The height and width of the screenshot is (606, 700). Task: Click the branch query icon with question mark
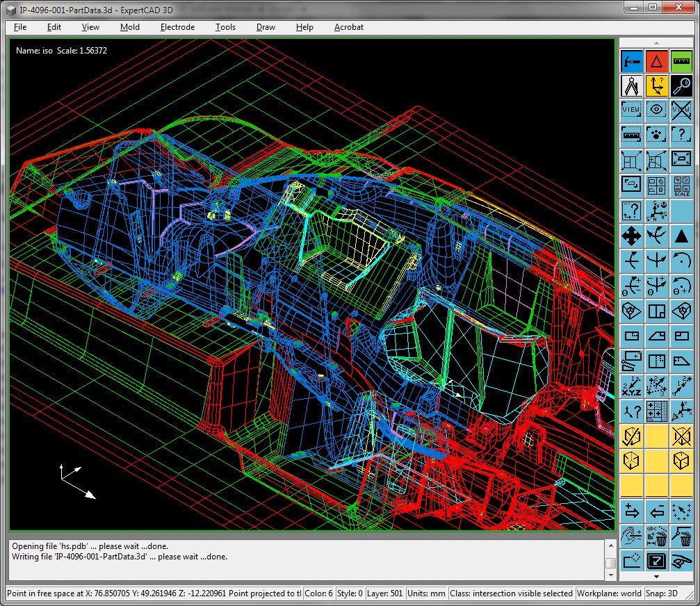pyautogui.click(x=631, y=411)
